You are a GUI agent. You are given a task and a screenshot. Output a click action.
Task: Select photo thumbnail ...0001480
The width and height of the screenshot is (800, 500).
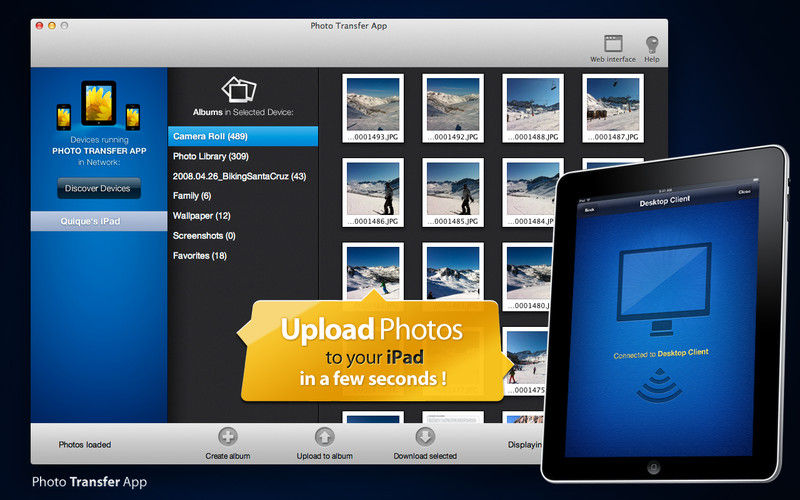click(x=527, y=277)
